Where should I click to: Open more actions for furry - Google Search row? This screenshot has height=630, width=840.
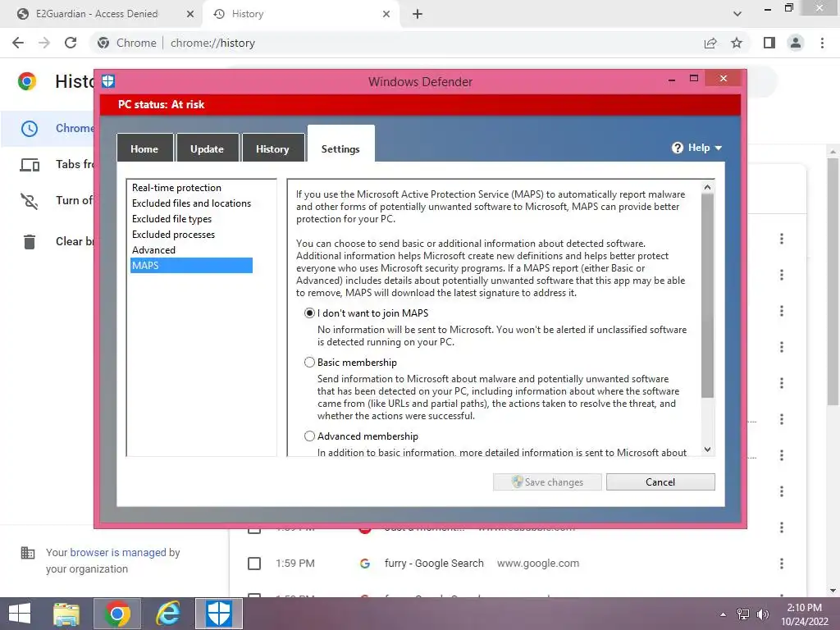pos(782,564)
